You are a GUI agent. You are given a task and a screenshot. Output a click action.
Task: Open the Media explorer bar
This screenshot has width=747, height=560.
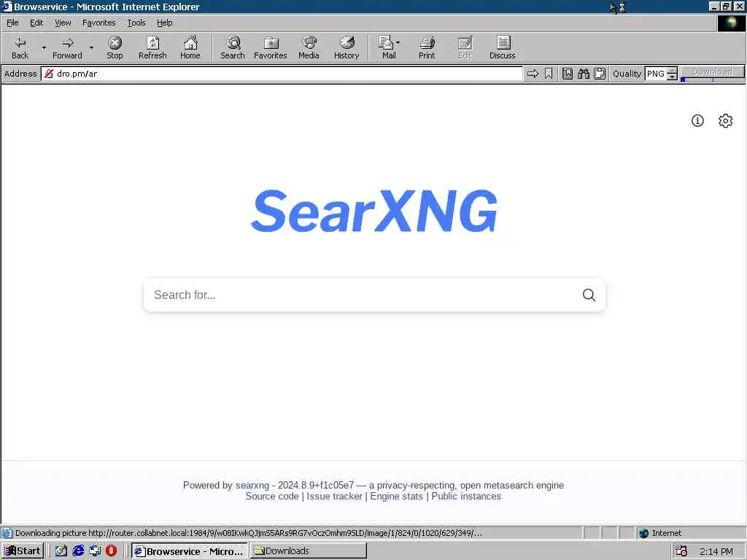point(309,47)
